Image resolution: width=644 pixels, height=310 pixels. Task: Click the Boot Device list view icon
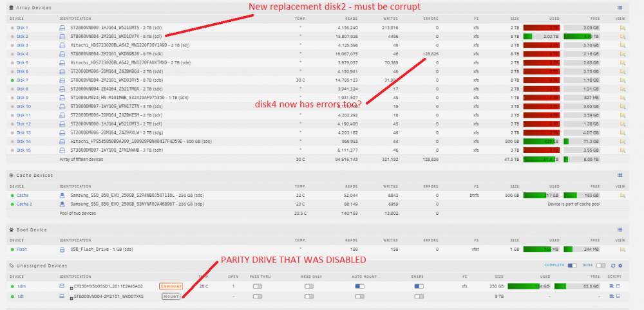620,230
